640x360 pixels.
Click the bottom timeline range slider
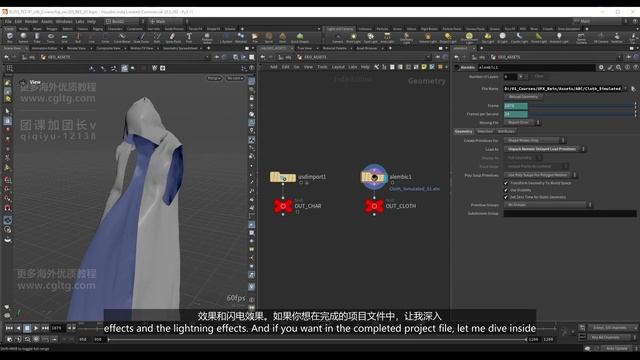tap(317, 339)
